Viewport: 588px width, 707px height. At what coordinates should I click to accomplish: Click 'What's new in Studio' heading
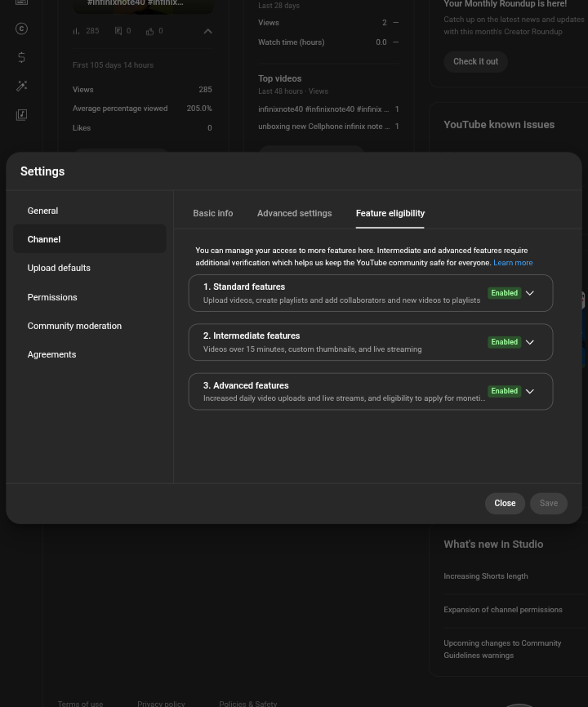click(x=493, y=545)
